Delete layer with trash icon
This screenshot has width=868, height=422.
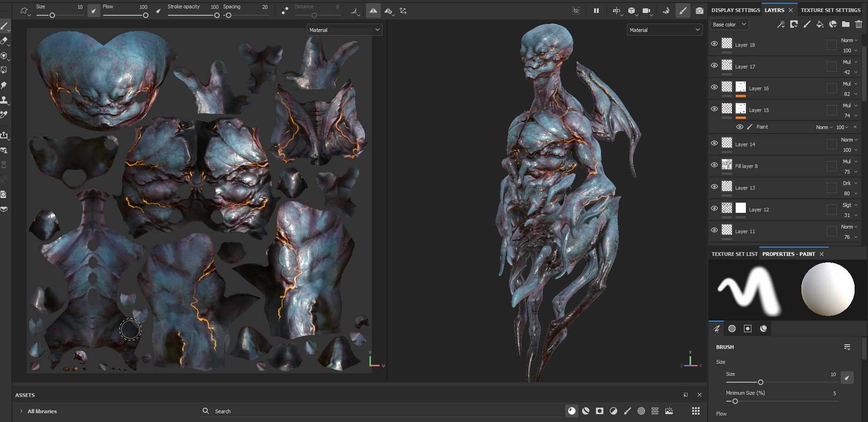click(x=859, y=24)
